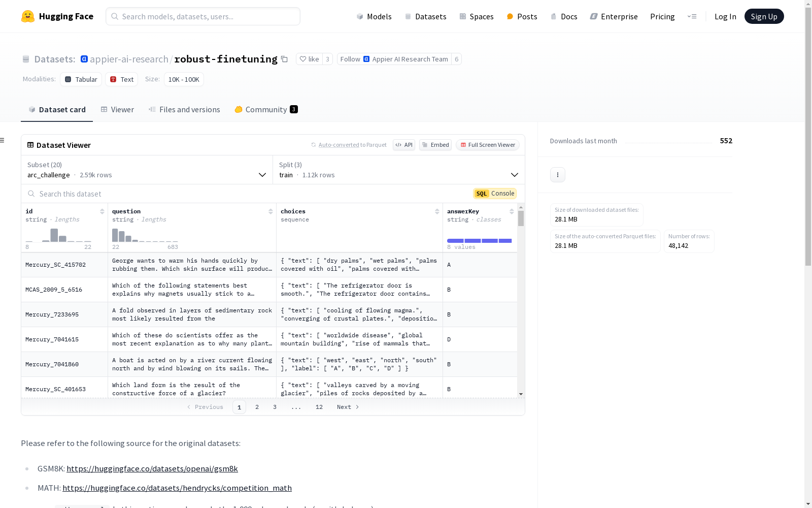This screenshot has height=508, width=812.
Task: Click the Previous page button
Action: point(205,407)
